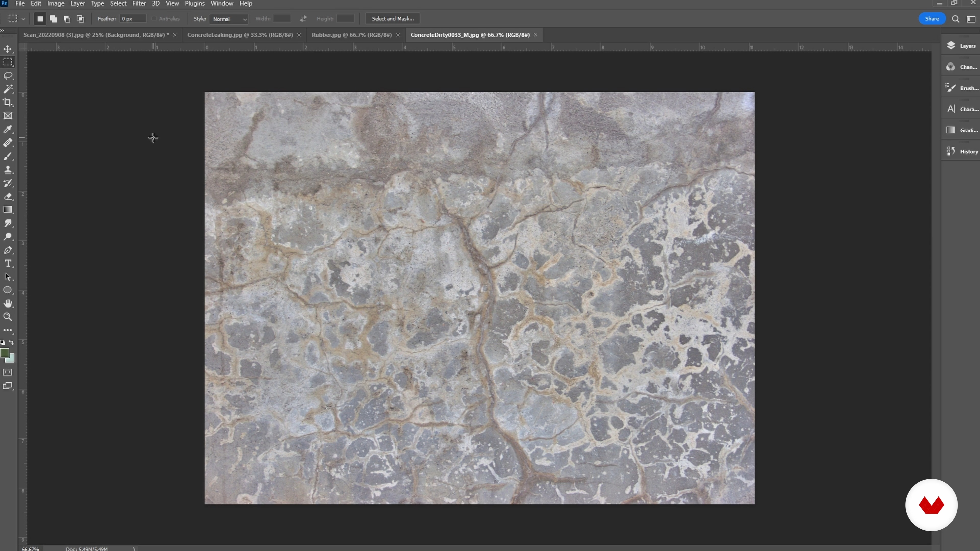Switch to the ConcreteLeaking.jpg tab
980x551 pixels.
click(240, 35)
